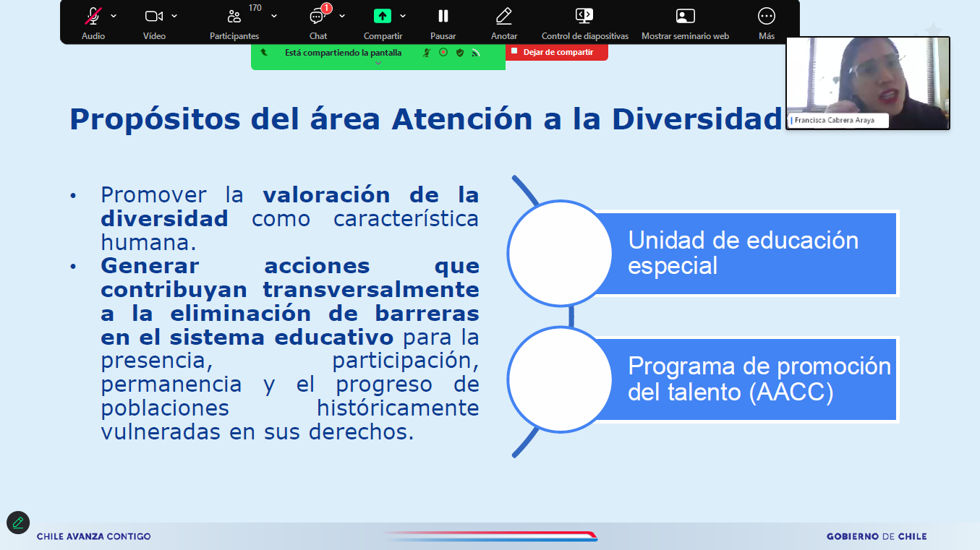Open the Participantes panel
980x550 pixels.
(234, 17)
